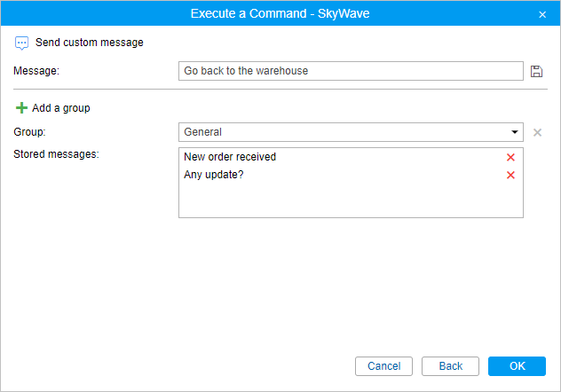This screenshot has height=392, width=561.
Task: Click the save message floppy disk icon
Action: [536, 71]
